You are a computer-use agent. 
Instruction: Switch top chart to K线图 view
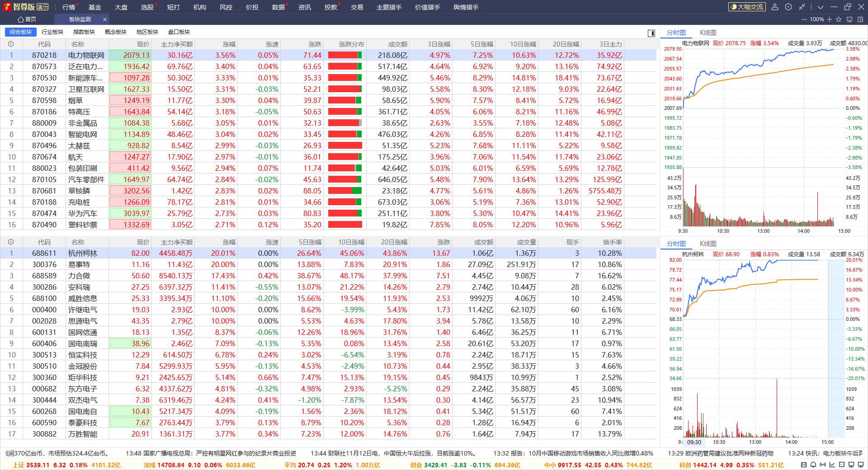[x=708, y=33]
